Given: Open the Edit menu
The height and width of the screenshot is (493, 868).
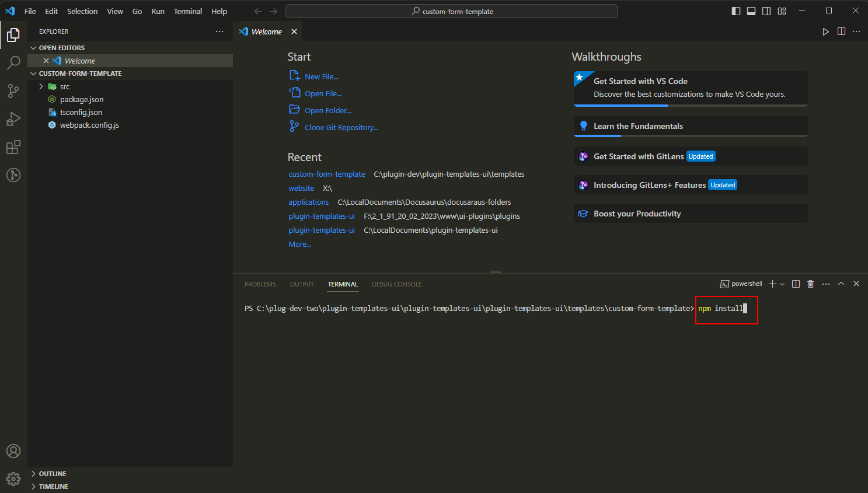Looking at the screenshot, I should 51,11.
